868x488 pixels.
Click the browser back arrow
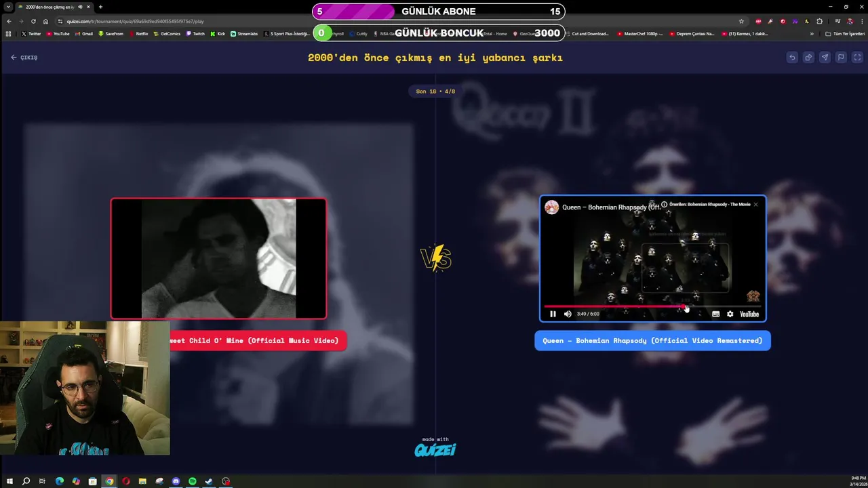point(9,21)
